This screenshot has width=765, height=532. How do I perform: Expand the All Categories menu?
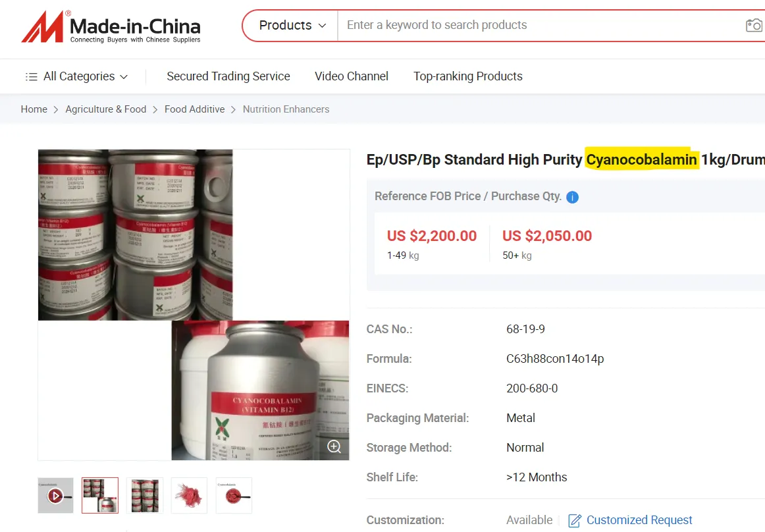(x=76, y=76)
